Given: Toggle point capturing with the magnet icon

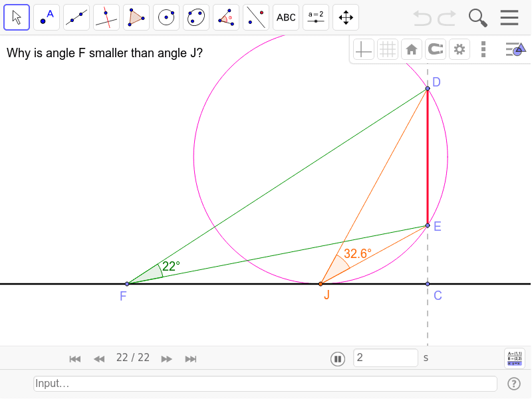Looking at the screenshot, I should click(436, 49).
